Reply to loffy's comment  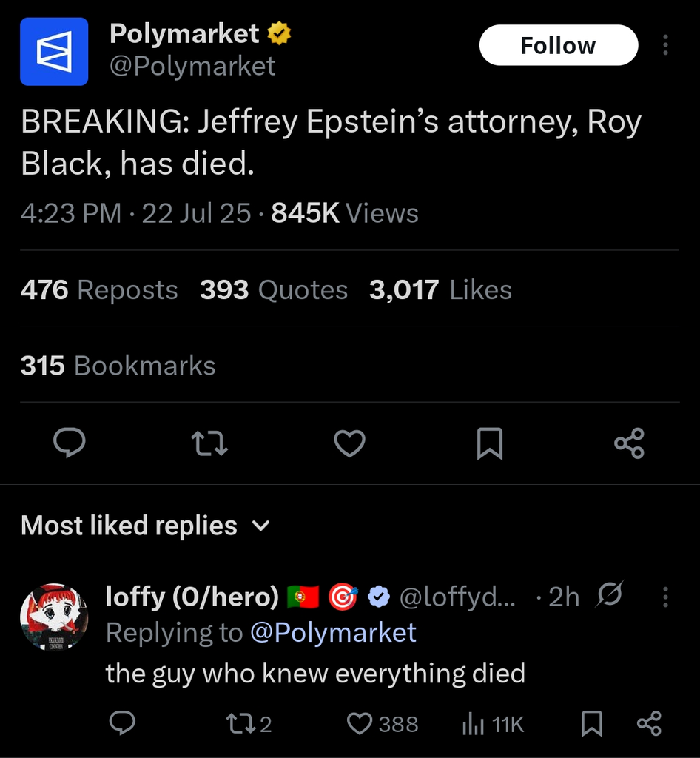(x=122, y=724)
